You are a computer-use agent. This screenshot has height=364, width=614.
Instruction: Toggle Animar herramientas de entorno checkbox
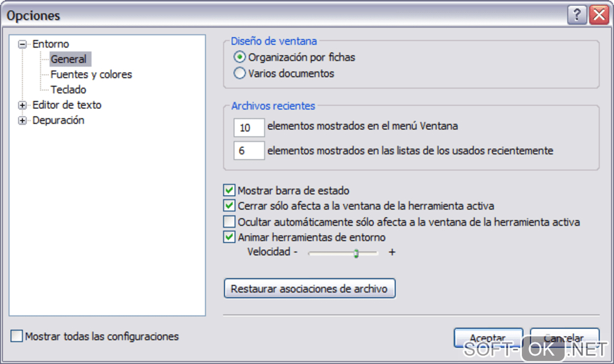[229, 237]
